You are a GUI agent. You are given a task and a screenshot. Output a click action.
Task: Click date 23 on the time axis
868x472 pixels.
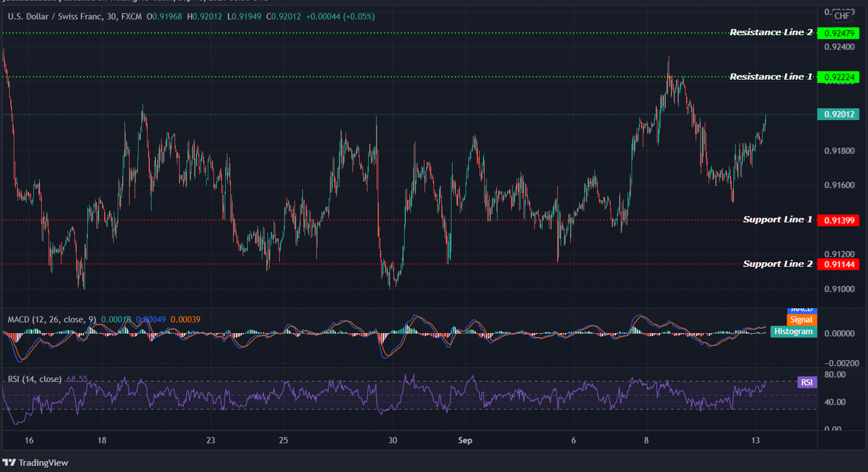click(x=211, y=440)
